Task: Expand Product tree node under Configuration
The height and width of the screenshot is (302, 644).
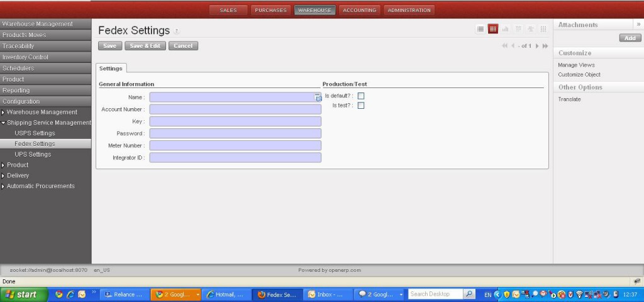Action: coord(3,165)
